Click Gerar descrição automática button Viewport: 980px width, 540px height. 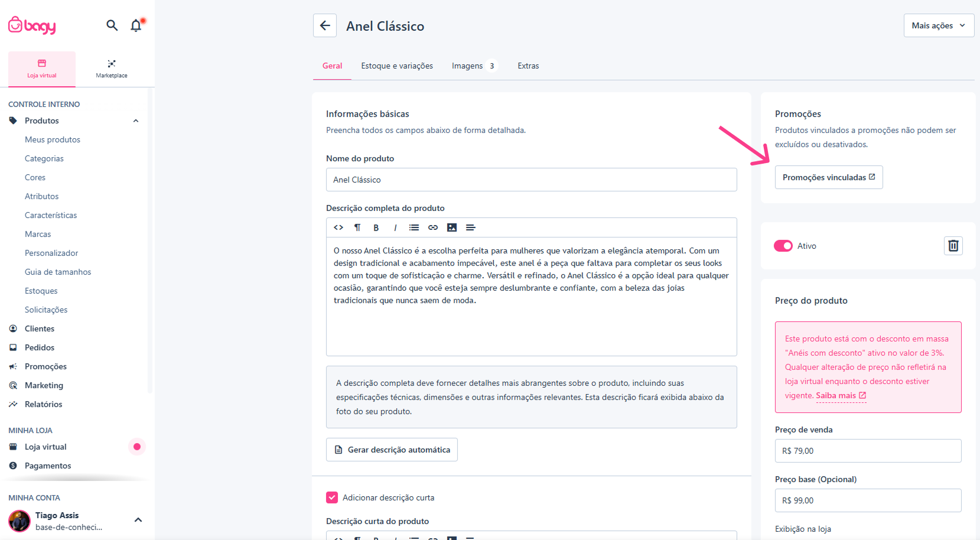pos(392,450)
